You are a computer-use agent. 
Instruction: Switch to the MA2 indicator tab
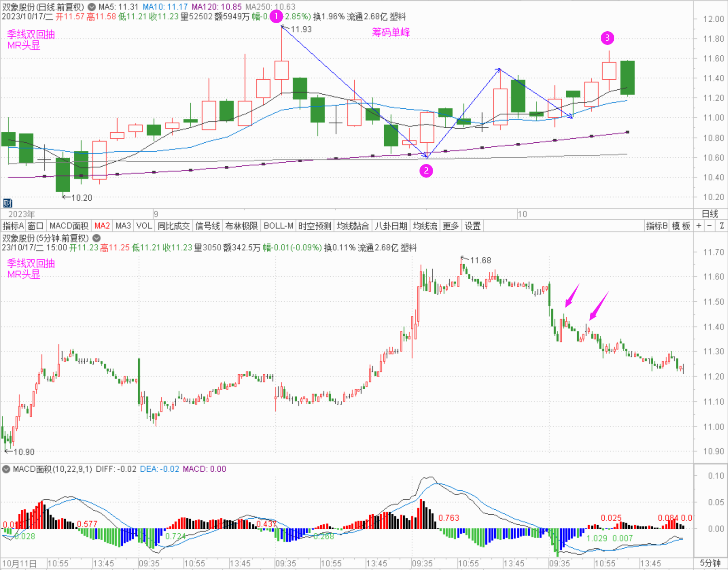coord(102,226)
